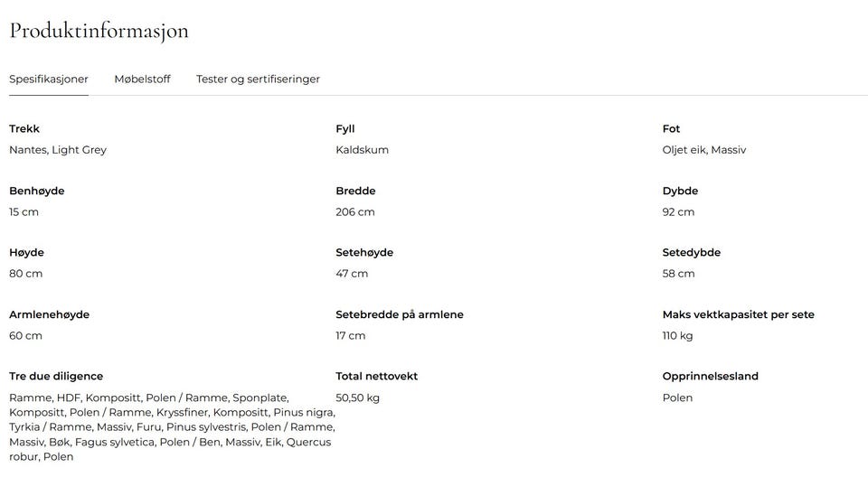This screenshot has height=477, width=868.
Task: Select the Oljet eik, Massiv value
Action: pos(704,150)
